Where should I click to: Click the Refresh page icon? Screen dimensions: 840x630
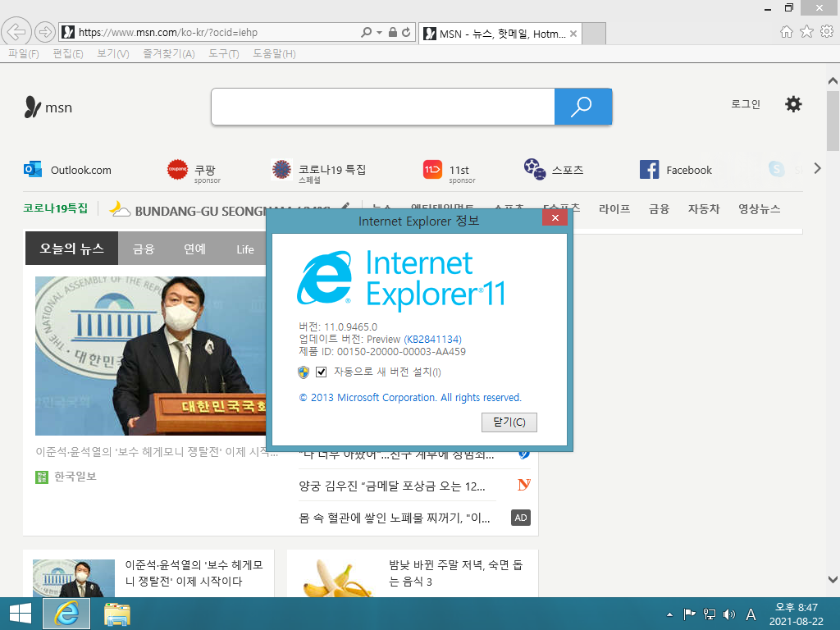tap(406, 32)
